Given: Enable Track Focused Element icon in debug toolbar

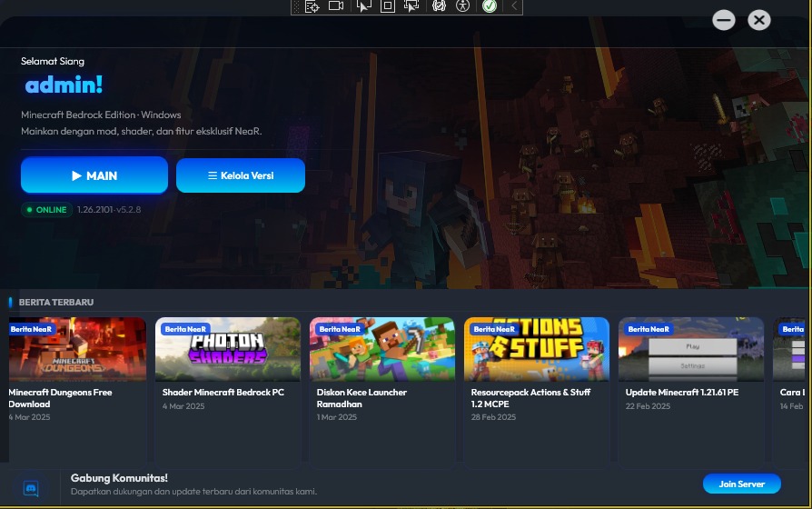Looking at the screenshot, I should coord(411,6).
